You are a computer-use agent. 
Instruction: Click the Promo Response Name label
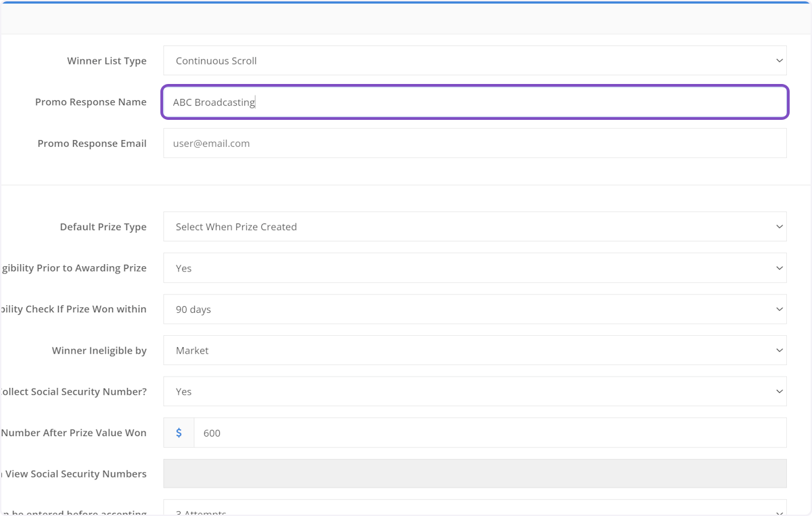click(91, 102)
